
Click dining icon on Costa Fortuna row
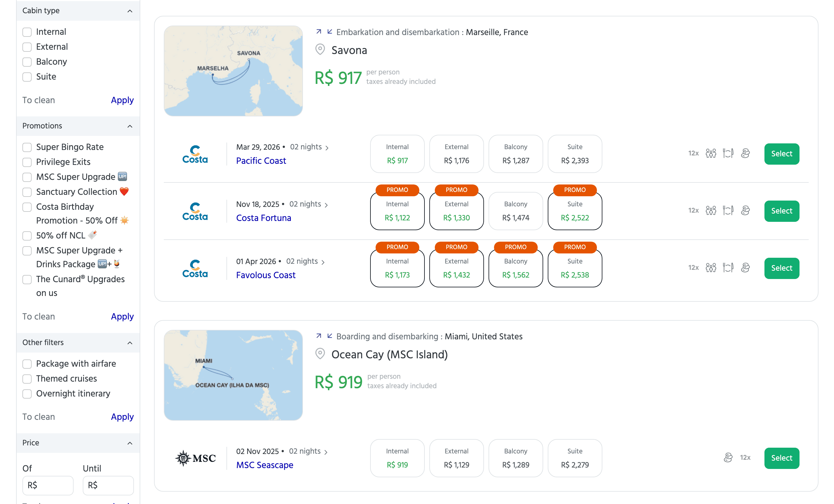tap(728, 211)
